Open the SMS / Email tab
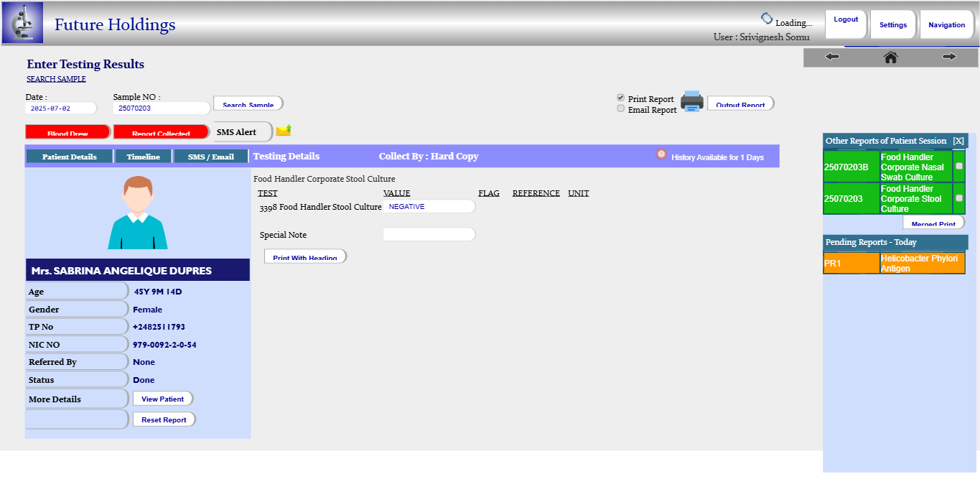The width and height of the screenshot is (980, 487). [x=211, y=157]
